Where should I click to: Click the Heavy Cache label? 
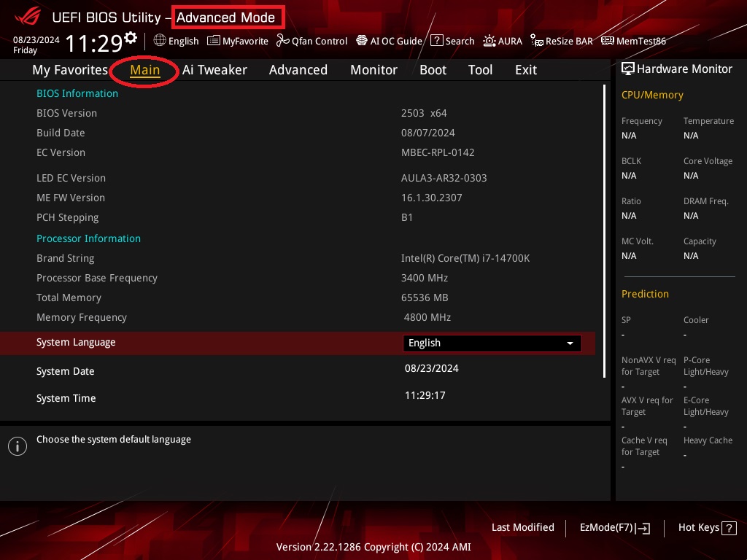(x=708, y=440)
